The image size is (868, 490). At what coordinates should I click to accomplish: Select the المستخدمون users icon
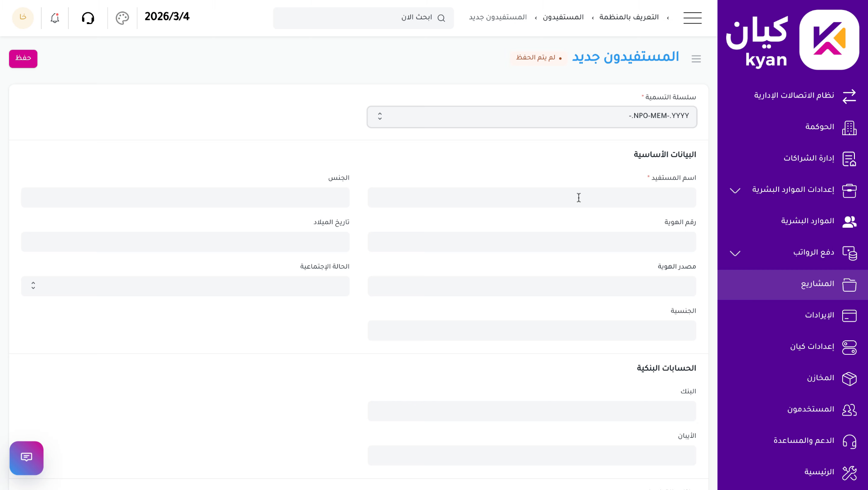[849, 410]
